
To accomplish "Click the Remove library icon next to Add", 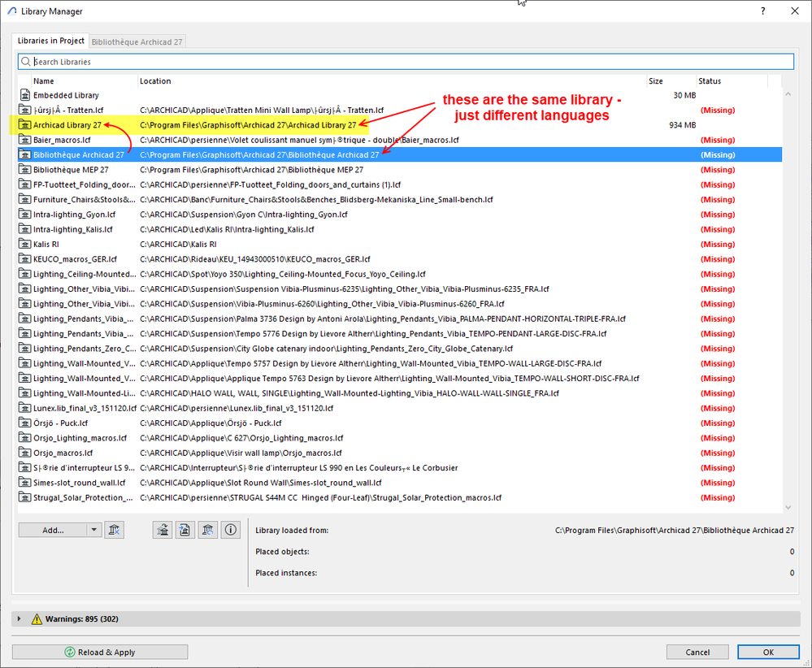I will pos(114,530).
